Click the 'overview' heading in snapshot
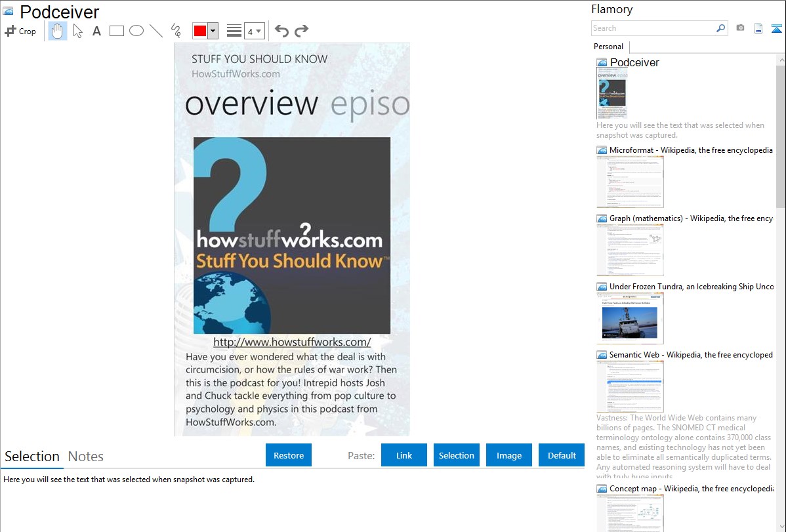 (251, 104)
